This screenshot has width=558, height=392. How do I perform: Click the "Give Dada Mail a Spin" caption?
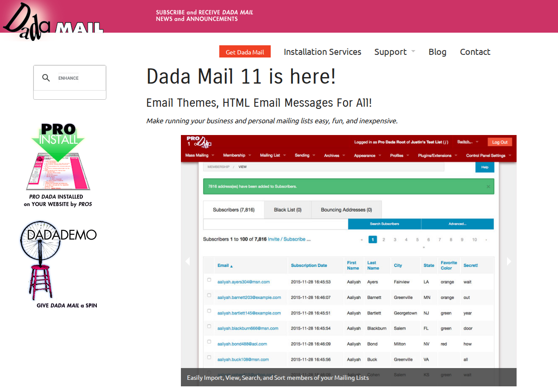click(x=67, y=305)
